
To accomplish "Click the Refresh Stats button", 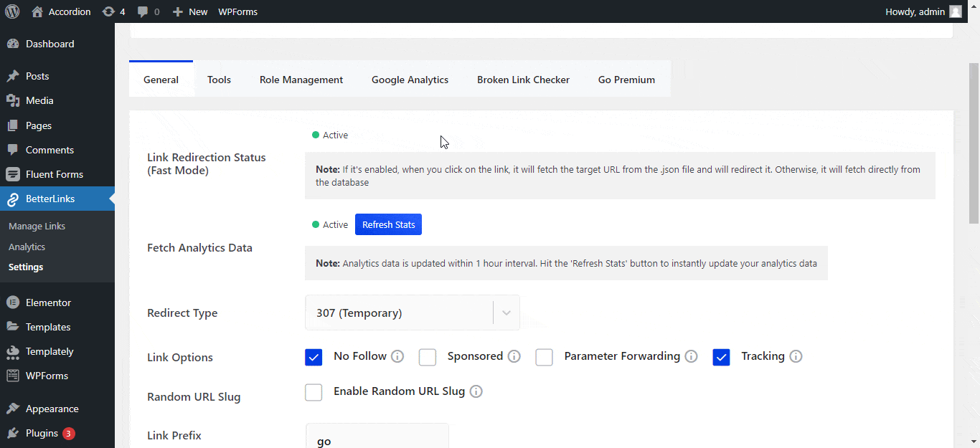I will pos(388,224).
